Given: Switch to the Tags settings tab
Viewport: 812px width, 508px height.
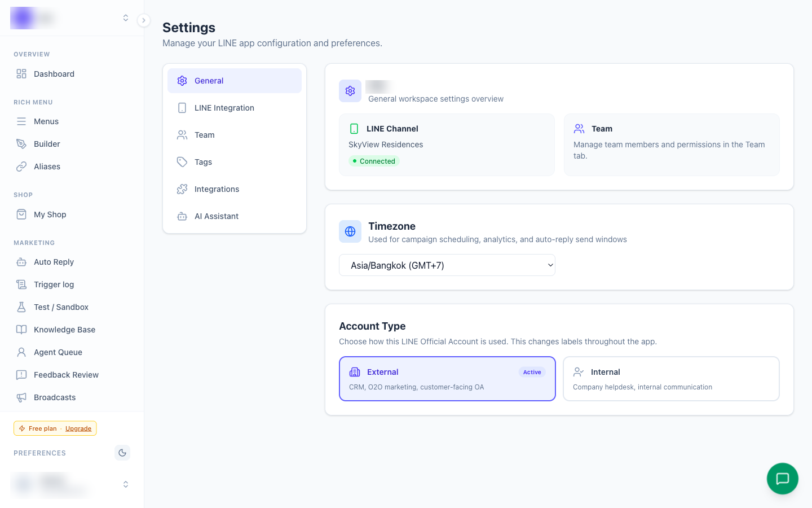Looking at the screenshot, I should [x=235, y=162].
